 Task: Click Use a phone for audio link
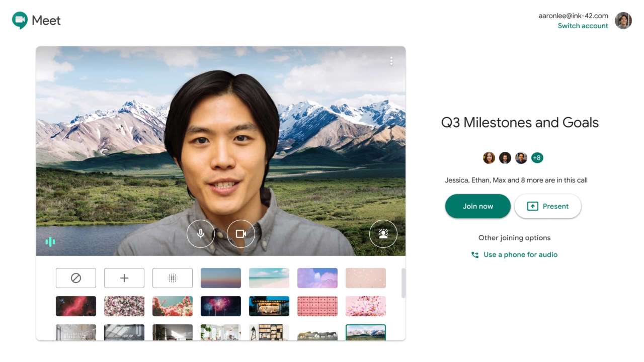point(520,254)
